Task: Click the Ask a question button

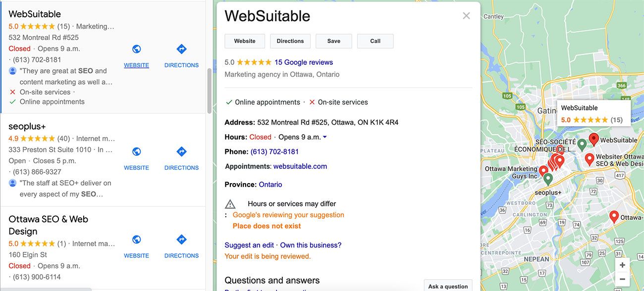Action: 448,286
